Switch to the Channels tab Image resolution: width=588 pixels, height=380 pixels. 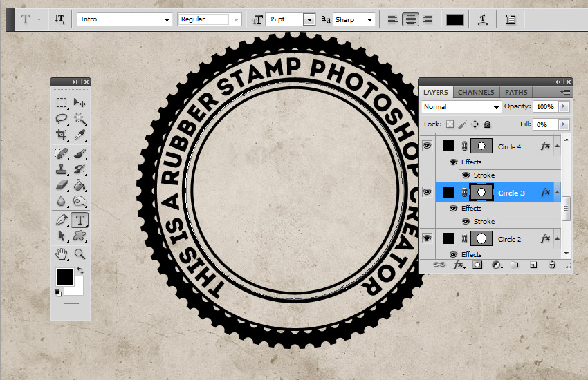[476, 92]
